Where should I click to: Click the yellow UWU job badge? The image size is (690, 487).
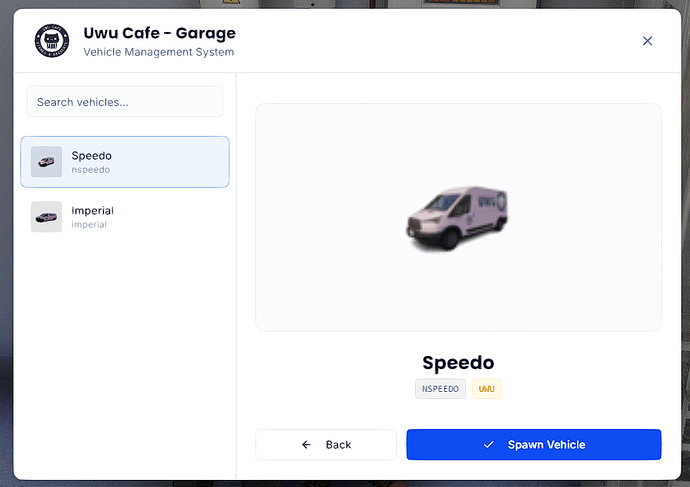pyautogui.click(x=486, y=388)
